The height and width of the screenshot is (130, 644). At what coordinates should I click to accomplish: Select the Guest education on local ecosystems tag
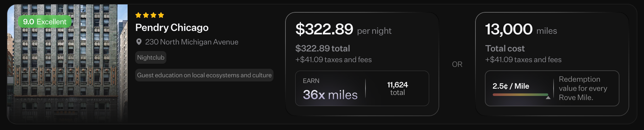204,75
